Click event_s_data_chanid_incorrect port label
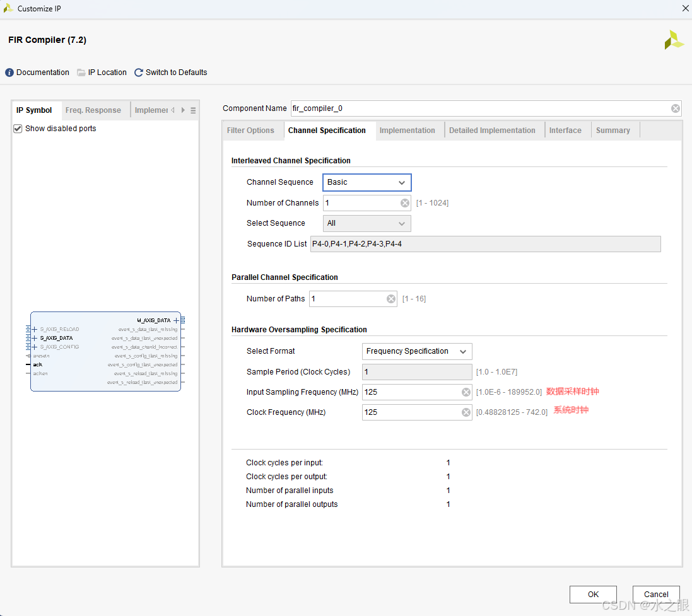The height and width of the screenshot is (616, 692). (144, 347)
